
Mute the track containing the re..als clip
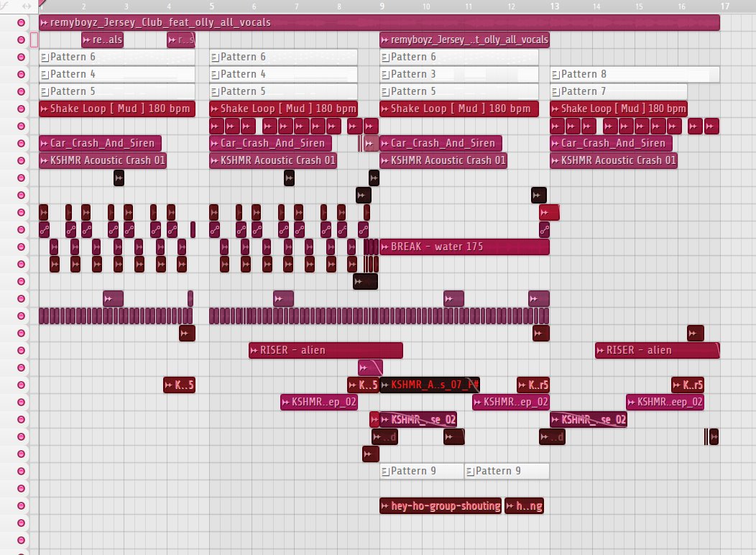coord(21,40)
